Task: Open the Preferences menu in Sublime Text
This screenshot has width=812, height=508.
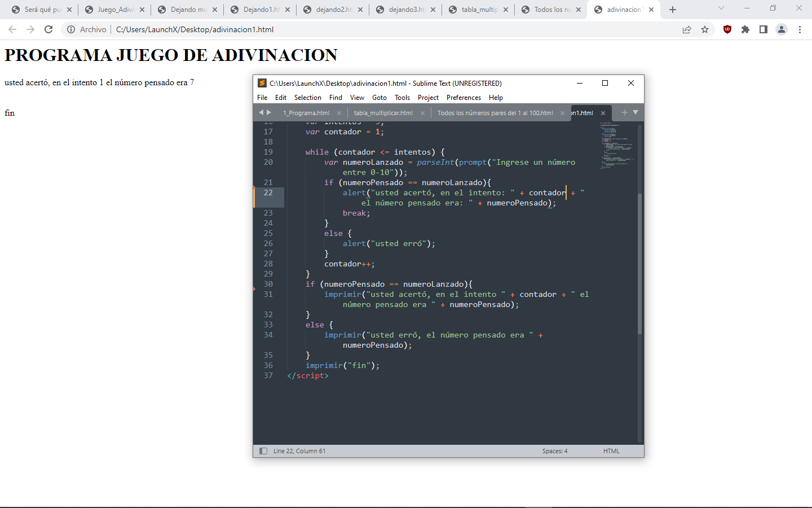Action: point(464,98)
